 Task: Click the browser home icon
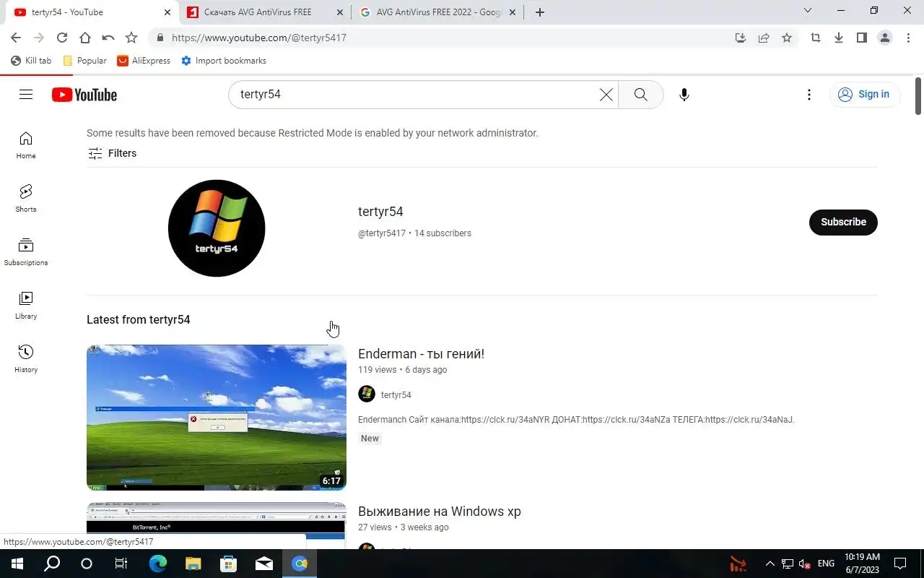[85, 38]
